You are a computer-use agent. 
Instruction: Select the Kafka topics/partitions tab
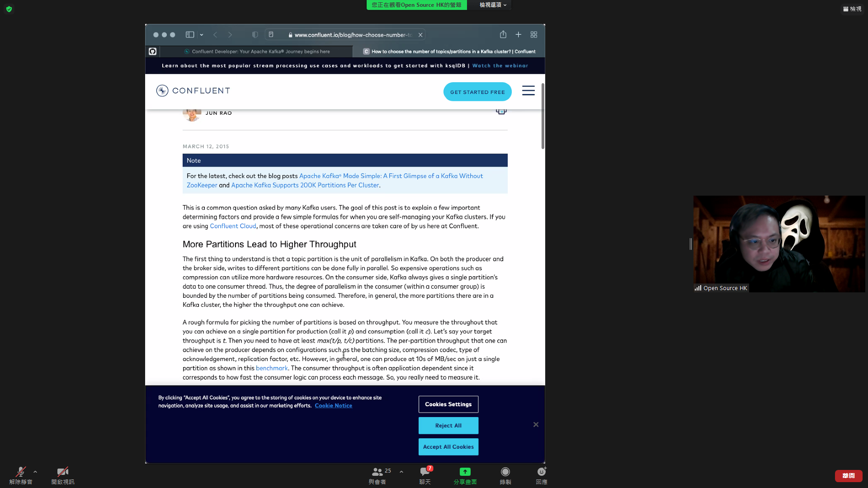click(449, 52)
